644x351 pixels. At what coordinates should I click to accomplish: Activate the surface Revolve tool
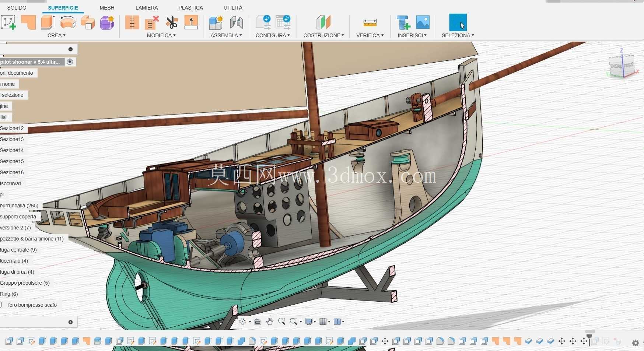coord(68,22)
